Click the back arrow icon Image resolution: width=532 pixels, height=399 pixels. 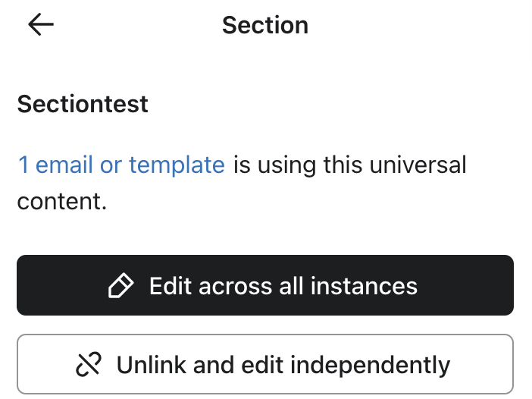pos(41,25)
